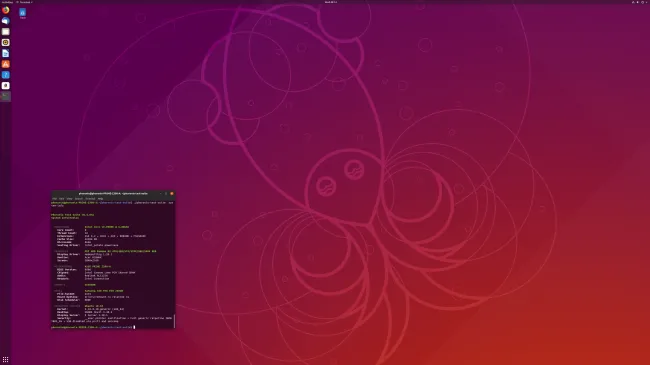
Task: Open the clock and calendar in top bar
Action: (331, 2)
